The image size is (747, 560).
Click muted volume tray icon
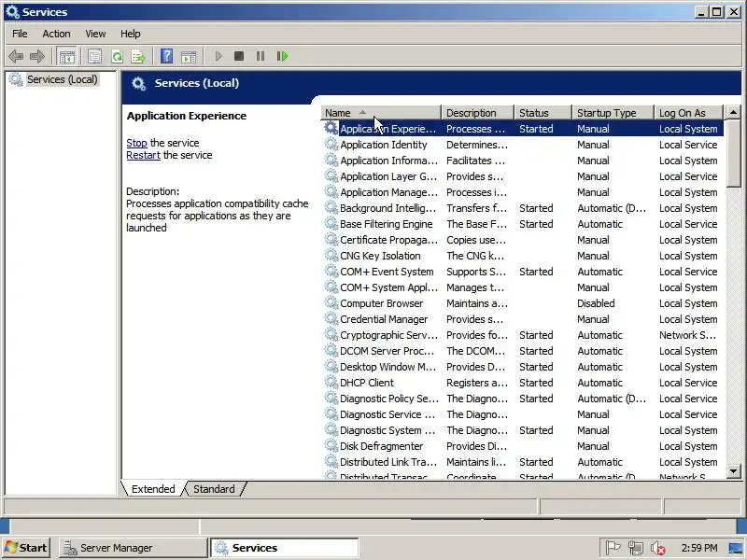click(x=658, y=548)
